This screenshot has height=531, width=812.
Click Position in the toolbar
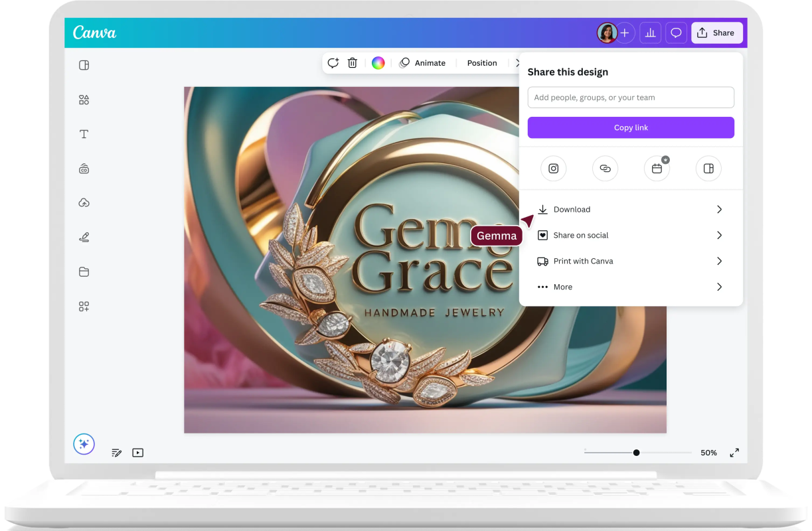click(x=481, y=63)
